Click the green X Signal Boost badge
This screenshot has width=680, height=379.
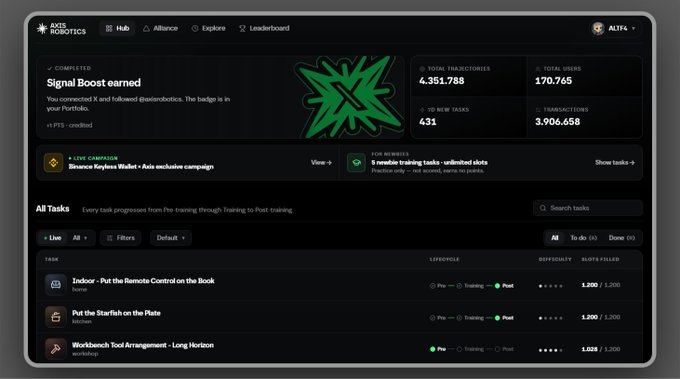pos(349,97)
